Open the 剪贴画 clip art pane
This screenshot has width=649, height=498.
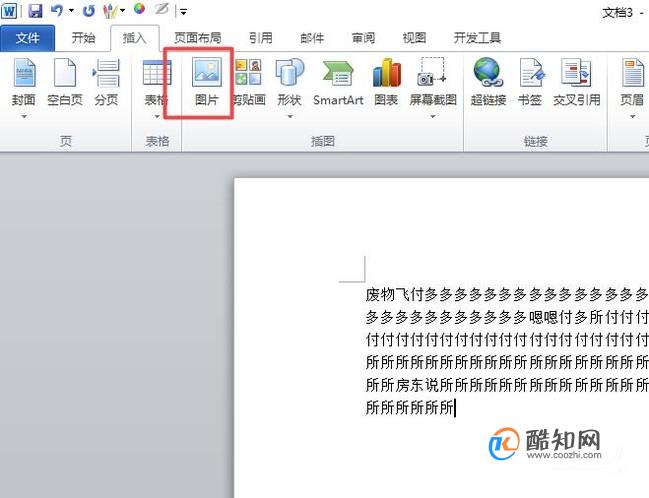coord(249,82)
